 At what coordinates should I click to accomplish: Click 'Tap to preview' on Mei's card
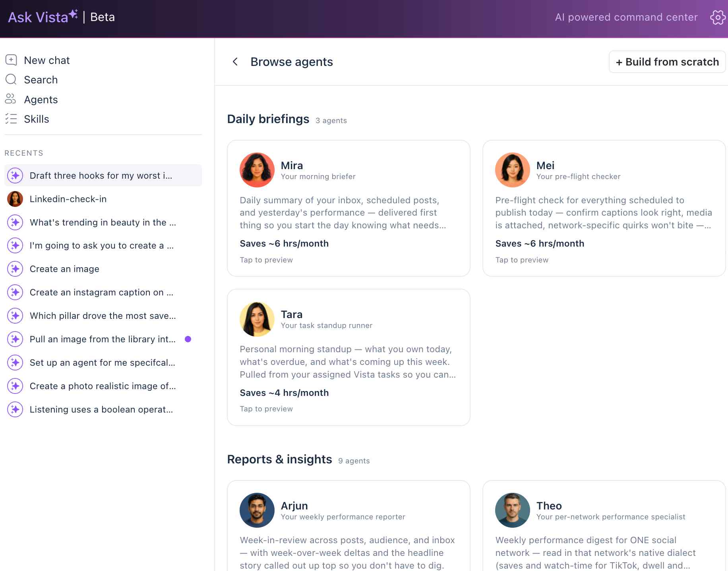click(522, 260)
